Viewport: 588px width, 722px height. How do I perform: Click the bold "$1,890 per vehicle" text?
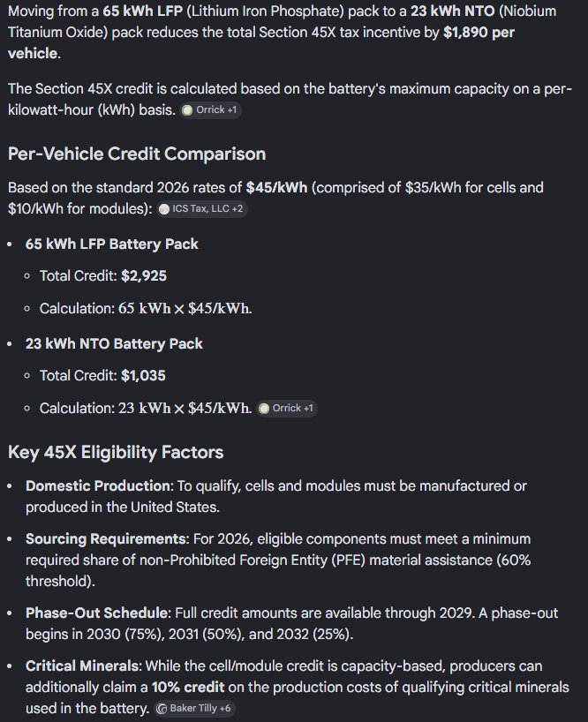point(480,33)
